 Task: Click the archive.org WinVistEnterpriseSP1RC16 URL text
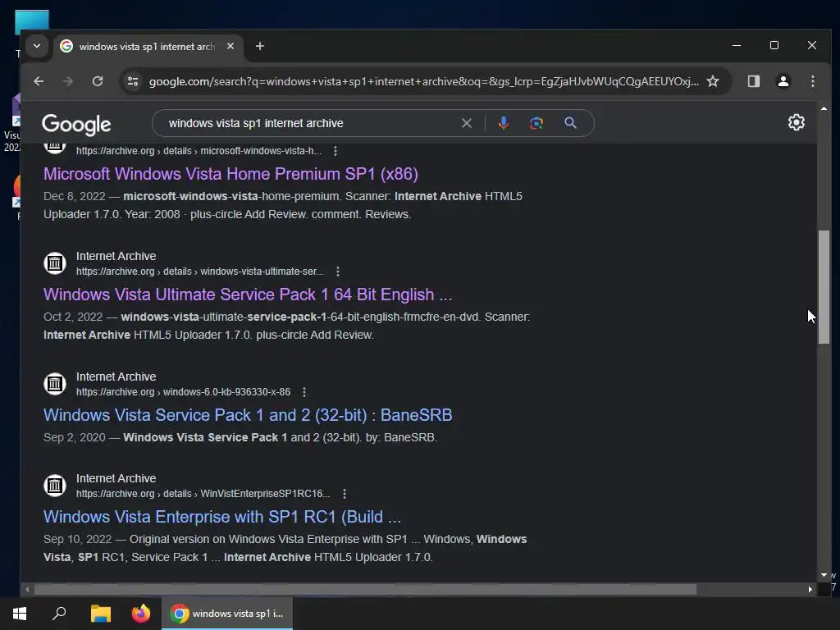(x=203, y=494)
